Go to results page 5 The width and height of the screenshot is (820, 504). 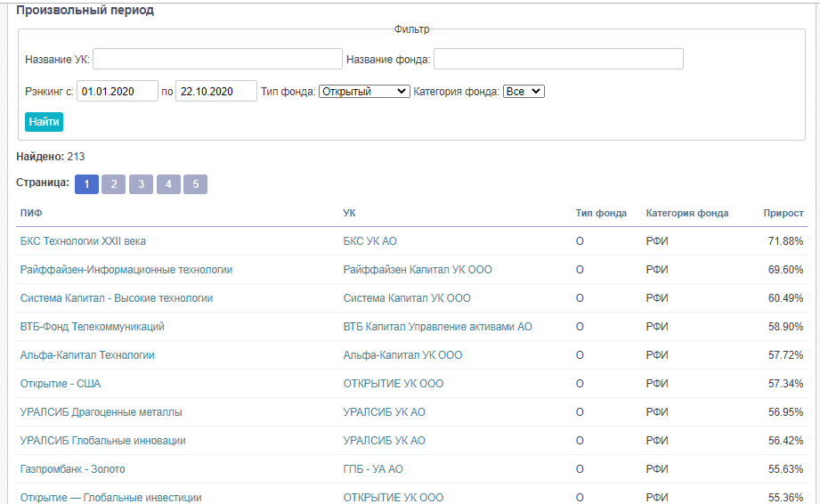pos(196,184)
